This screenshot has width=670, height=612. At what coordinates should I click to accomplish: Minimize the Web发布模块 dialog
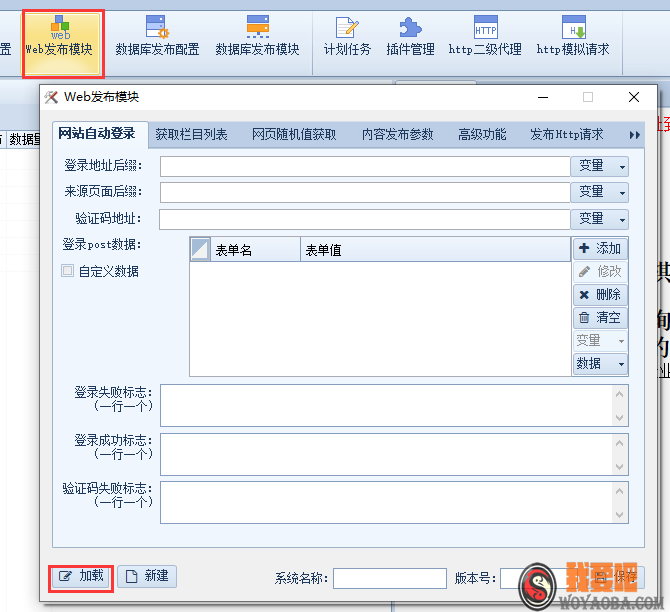pyautogui.click(x=543, y=97)
